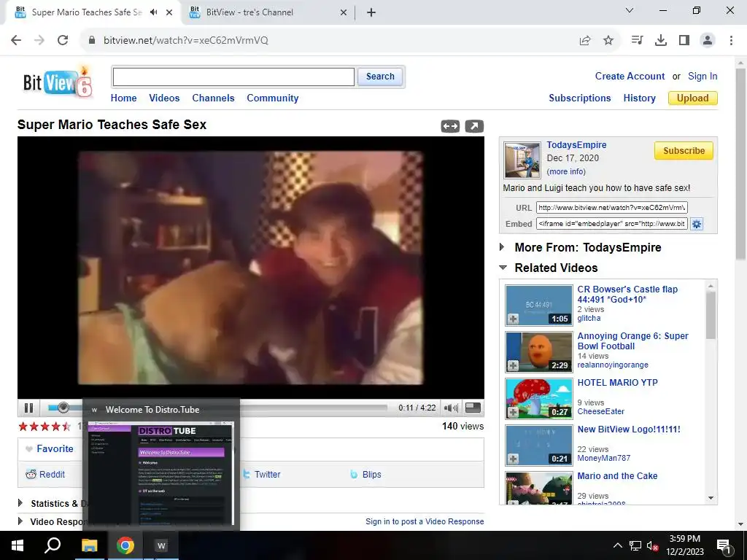Click the BitView logo
Viewport: 747px width, 560px height.
58,82
